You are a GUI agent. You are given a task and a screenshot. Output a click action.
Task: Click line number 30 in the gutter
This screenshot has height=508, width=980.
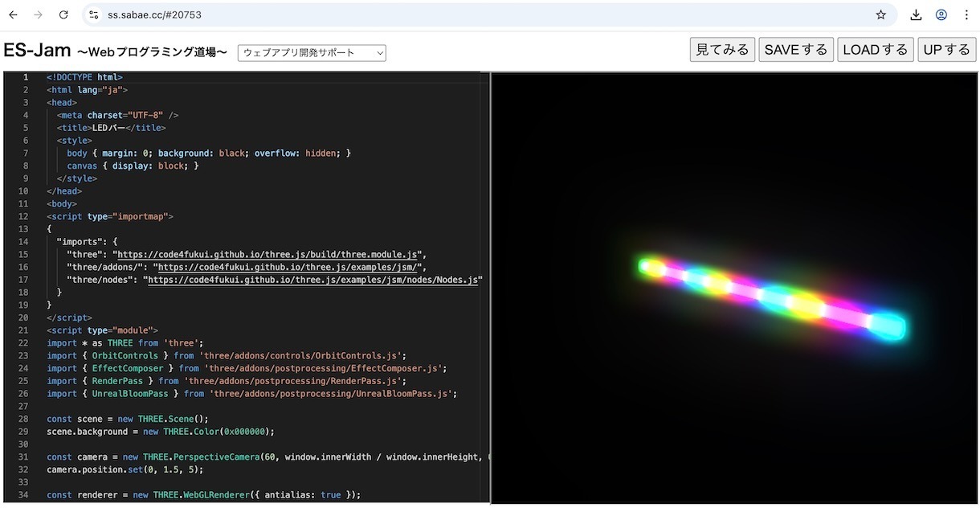point(23,444)
